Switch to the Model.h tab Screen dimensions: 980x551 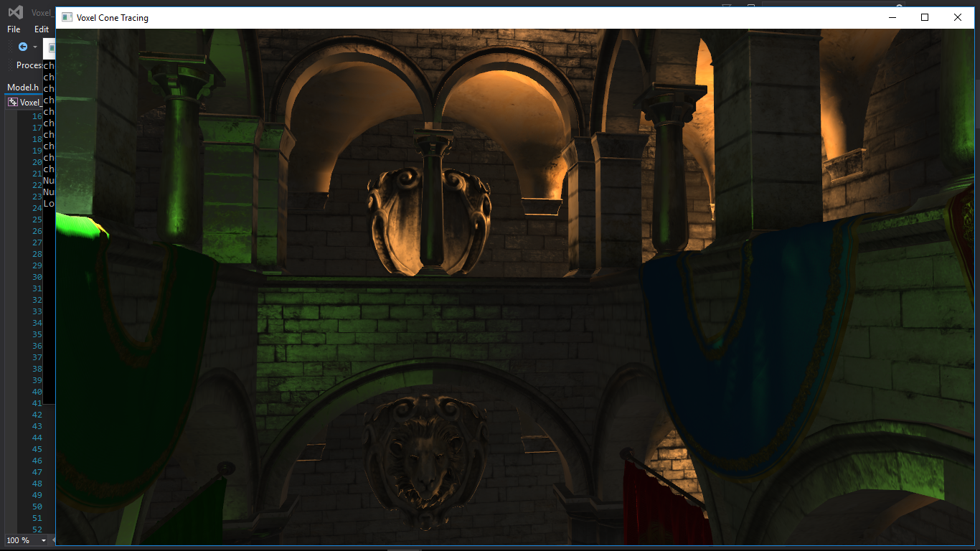coord(22,87)
